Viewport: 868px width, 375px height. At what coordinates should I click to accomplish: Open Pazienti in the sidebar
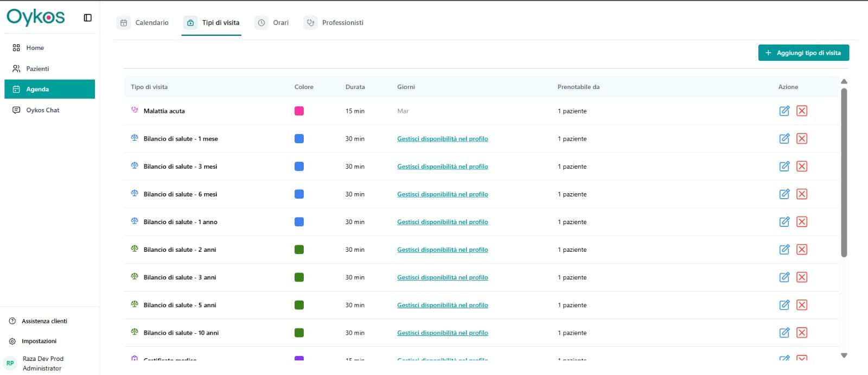[x=49, y=68]
